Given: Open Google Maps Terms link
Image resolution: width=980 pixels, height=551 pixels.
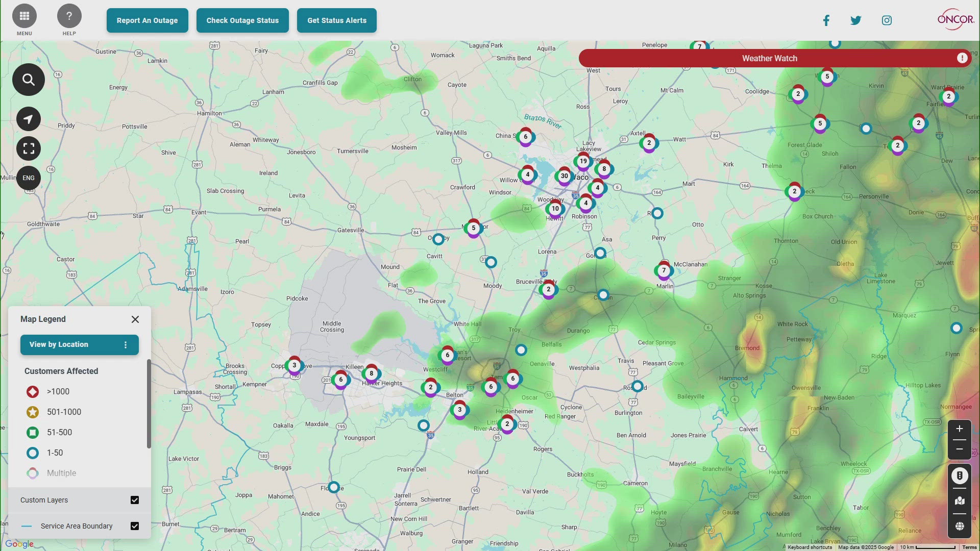Looking at the screenshot, I should [969, 547].
